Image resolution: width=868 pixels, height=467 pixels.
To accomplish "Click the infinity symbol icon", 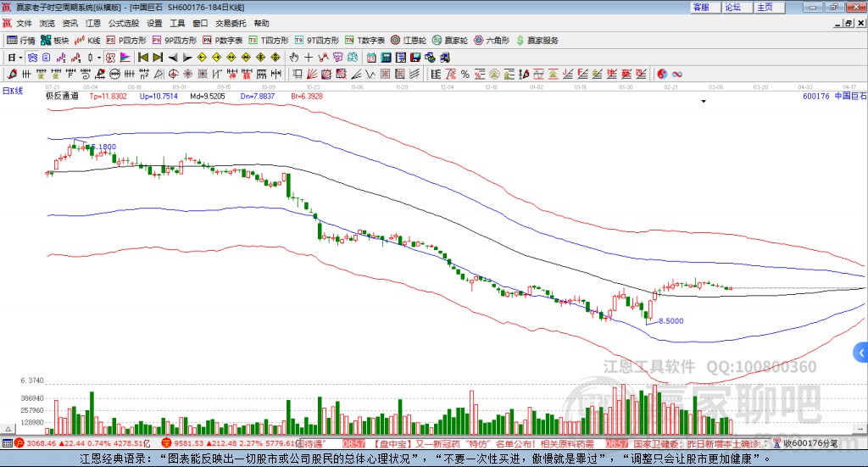I will (677, 74).
